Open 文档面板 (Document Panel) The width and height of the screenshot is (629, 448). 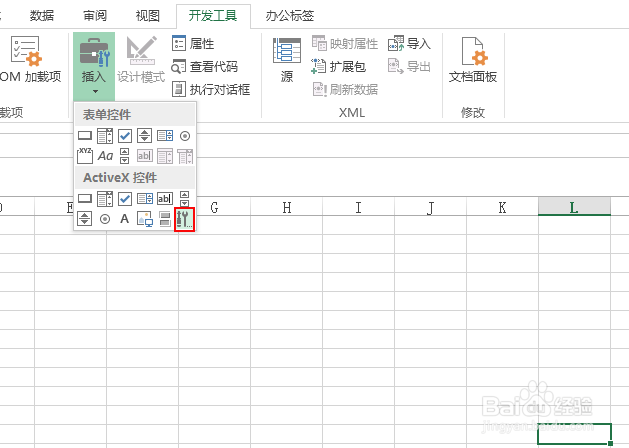pyautogui.click(x=473, y=60)
